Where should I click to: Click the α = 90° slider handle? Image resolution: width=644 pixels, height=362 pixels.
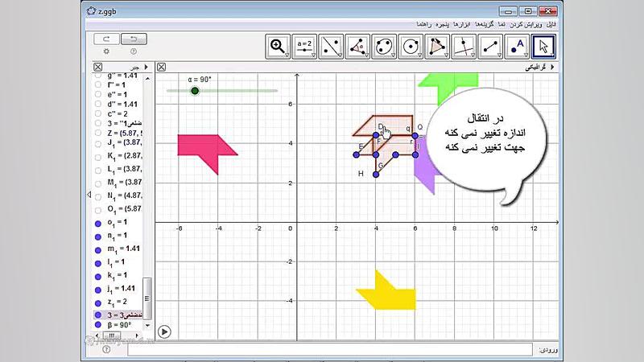tap(195, 91)
